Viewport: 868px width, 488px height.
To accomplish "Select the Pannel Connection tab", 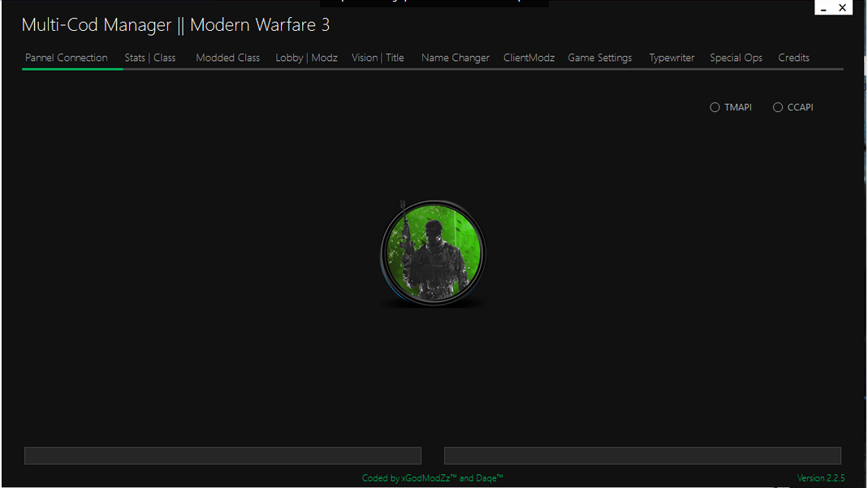I will [67, 58].
